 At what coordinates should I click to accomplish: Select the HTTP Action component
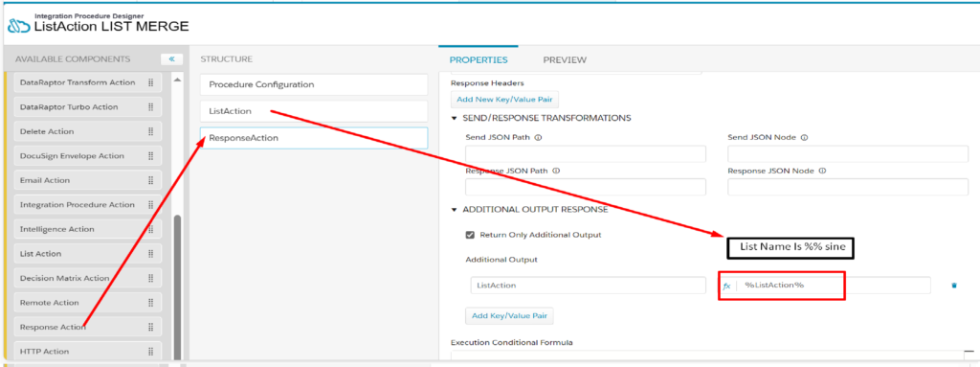[87, 351]
